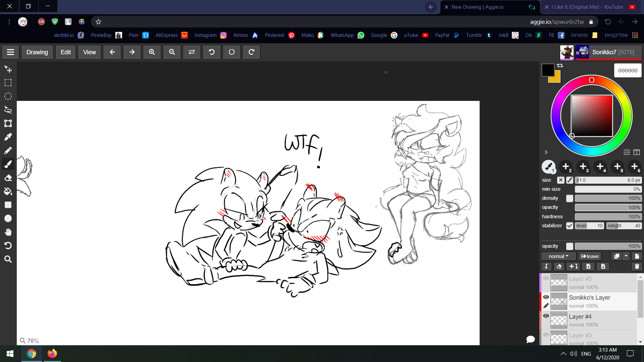Disable the stabilizer checkbox
Viewport: 644px width, 362px height.
[570, 226]
